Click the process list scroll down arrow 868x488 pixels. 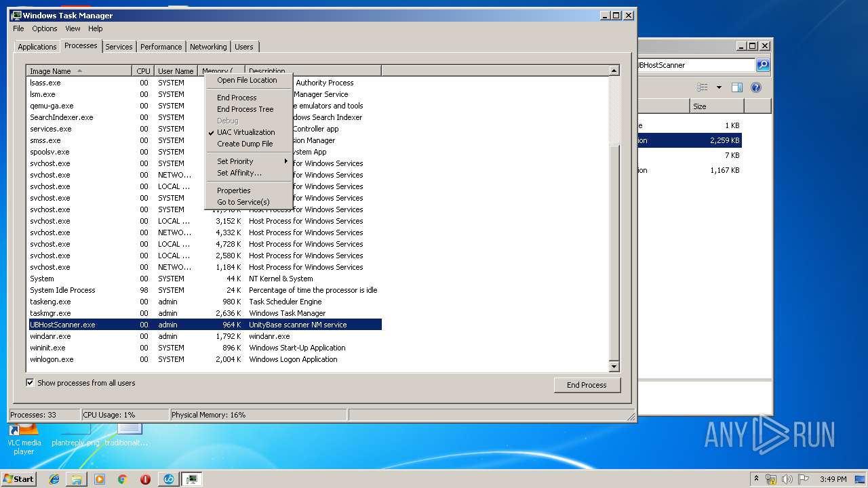pos(614,367)
